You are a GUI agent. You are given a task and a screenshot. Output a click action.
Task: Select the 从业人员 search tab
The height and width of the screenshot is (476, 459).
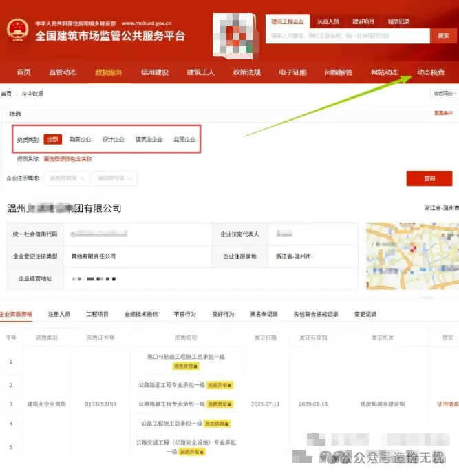point(328,21)
